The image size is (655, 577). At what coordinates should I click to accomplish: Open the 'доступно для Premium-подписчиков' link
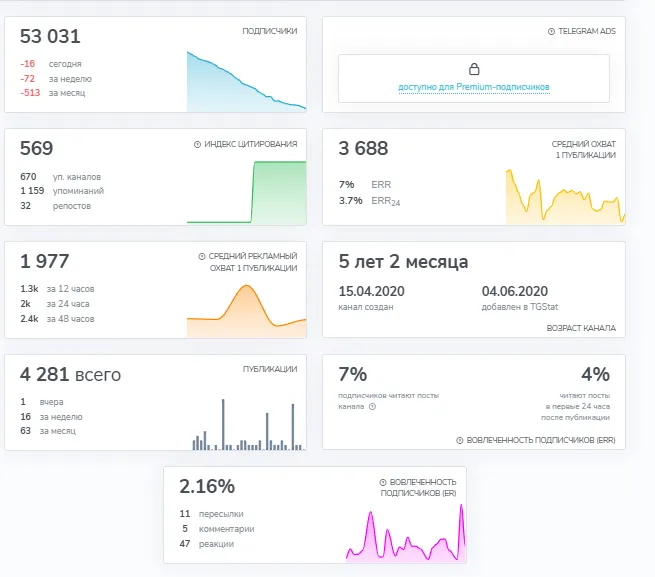coord(474,87)
